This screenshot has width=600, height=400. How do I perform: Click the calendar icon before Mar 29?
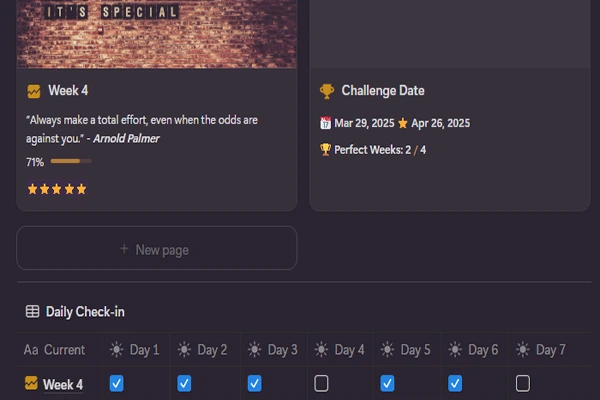pyautogui.click(x=325, y=123)
